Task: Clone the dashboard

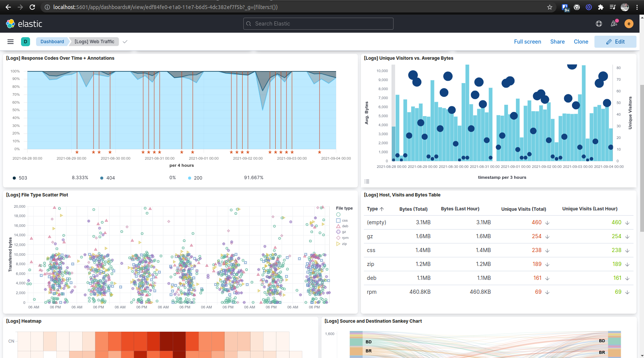Action: pos(581,42)
